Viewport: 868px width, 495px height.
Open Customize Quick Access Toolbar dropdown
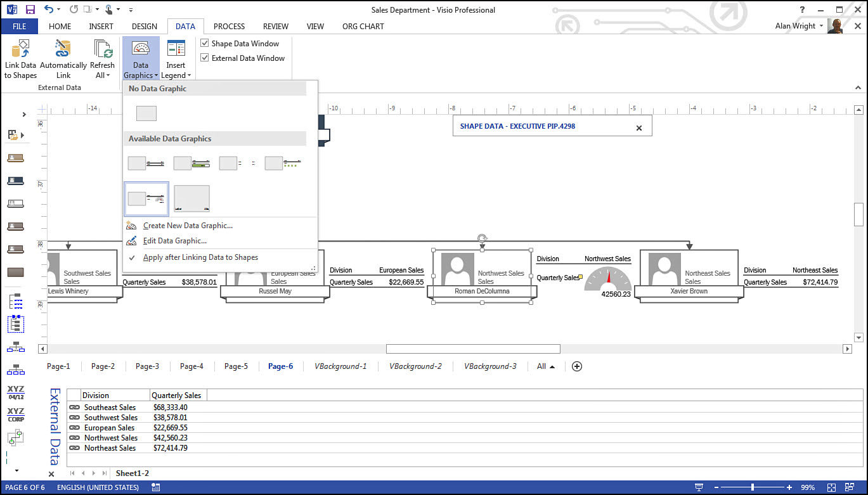[x=131, y=10]
